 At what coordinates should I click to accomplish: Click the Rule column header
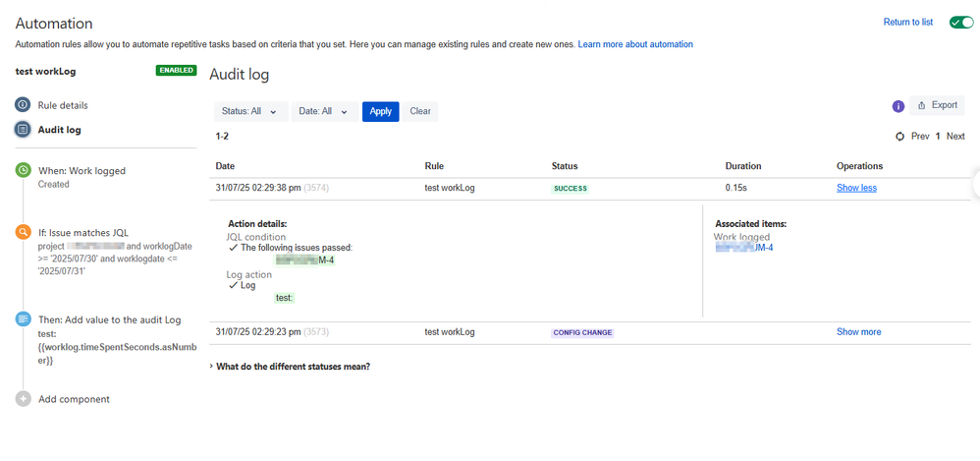click(x=434, y=166)
